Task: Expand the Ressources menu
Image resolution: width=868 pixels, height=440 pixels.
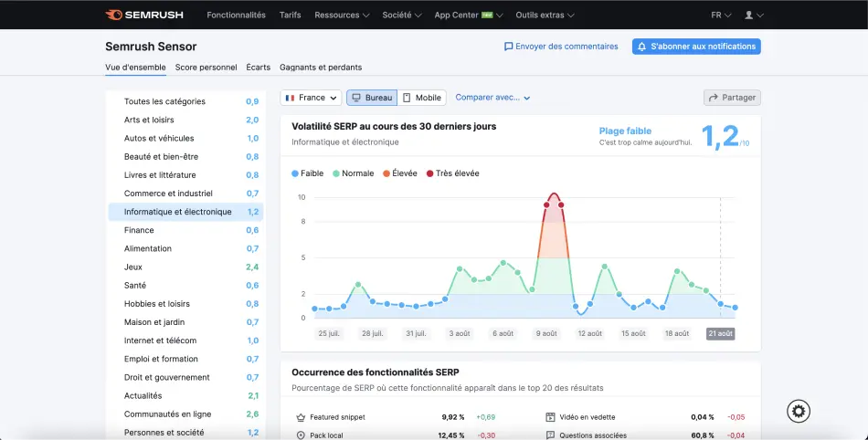Action: 342,15
